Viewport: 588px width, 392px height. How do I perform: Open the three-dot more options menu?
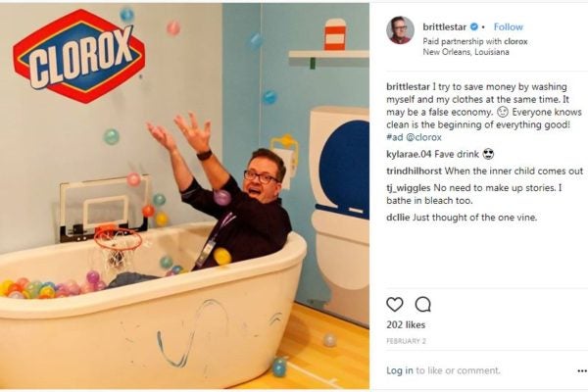(582, 370)
